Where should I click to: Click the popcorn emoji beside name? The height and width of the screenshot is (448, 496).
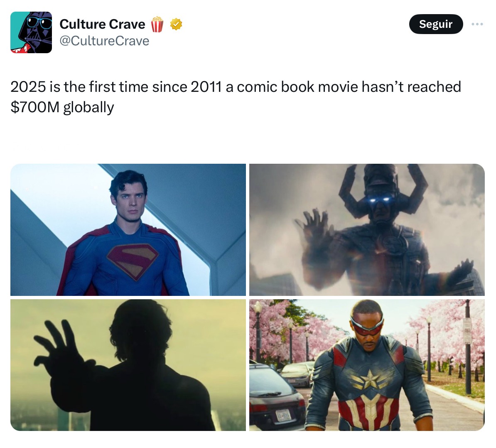(157, 24)
